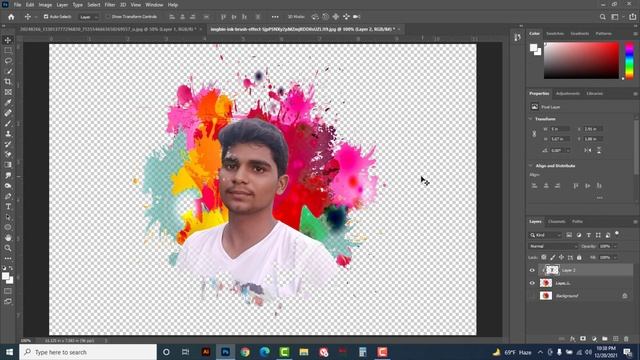This screenshot has width=640, height=360.
Task: Select the Eyedropper tool
Action: click(x=8, y=102)
